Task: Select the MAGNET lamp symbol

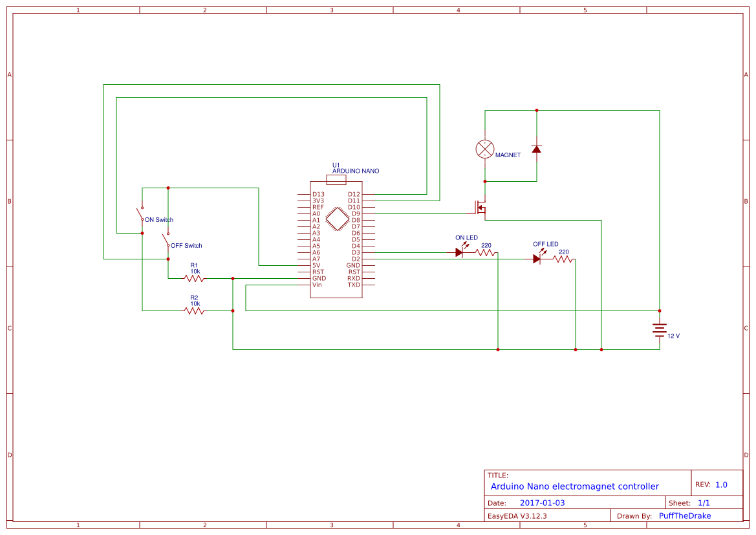Action: pos(484,150)
